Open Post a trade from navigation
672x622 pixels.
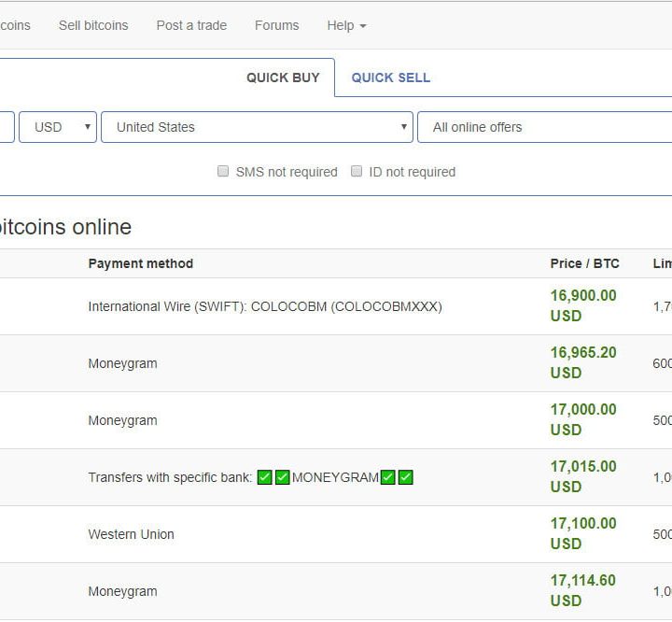click(x=191, y=25)
